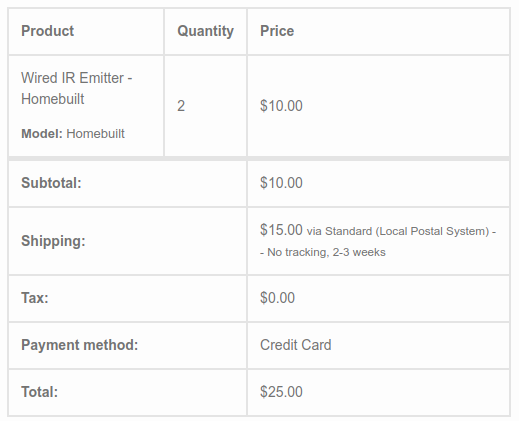Screen dimensions: 519x421
Task: Click the Model: Homebuilt text
Action: [x=73, y=134]
